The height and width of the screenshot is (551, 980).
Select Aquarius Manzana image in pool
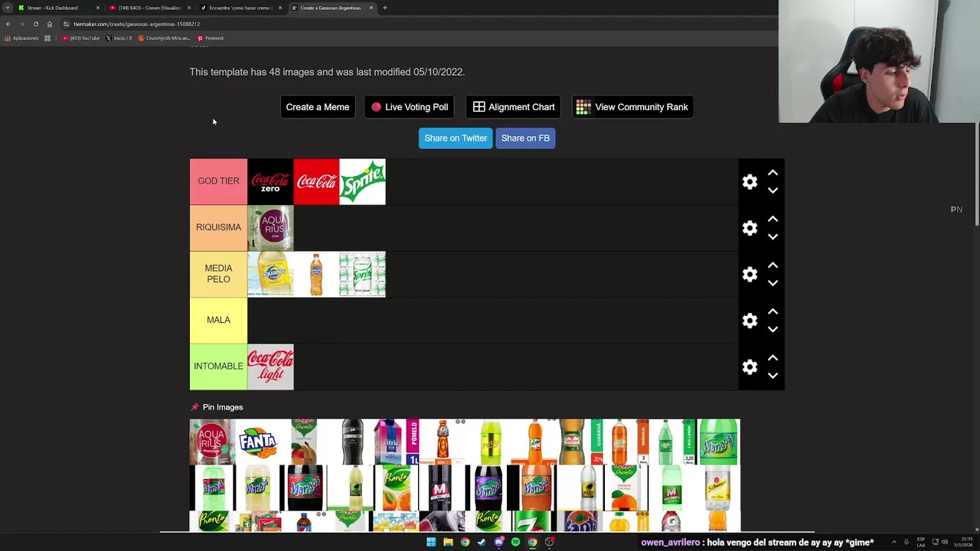click(212, 442)
